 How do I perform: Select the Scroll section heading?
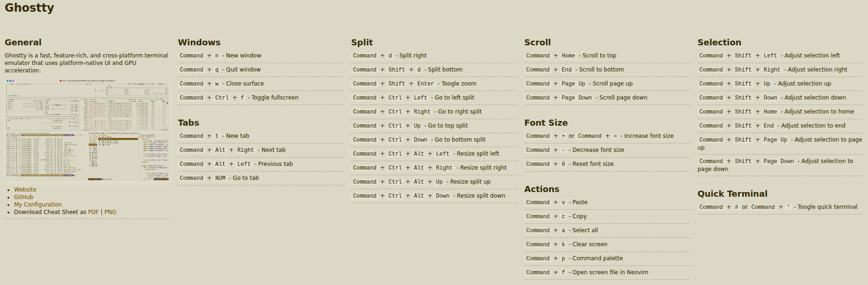[538, 43]
